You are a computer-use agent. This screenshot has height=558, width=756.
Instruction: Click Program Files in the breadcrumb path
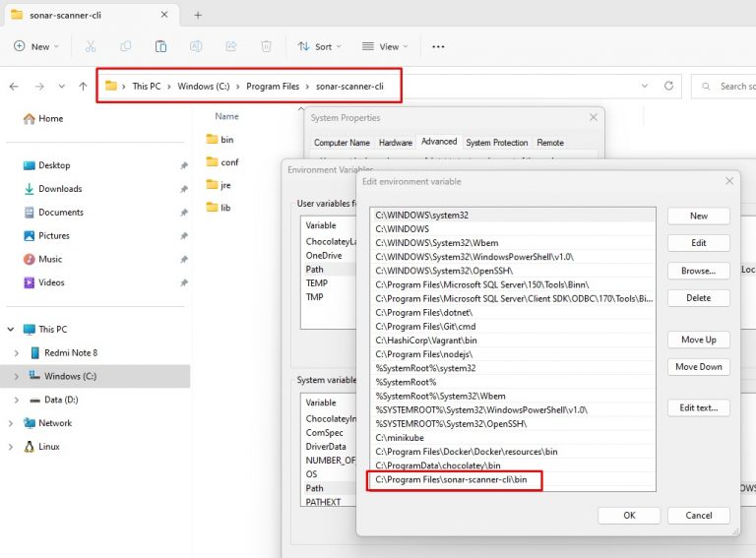click(x=273, y=87)
